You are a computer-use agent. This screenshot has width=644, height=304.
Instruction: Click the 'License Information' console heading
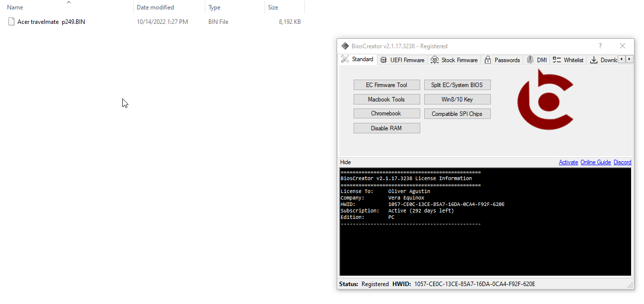coord(406,178)
